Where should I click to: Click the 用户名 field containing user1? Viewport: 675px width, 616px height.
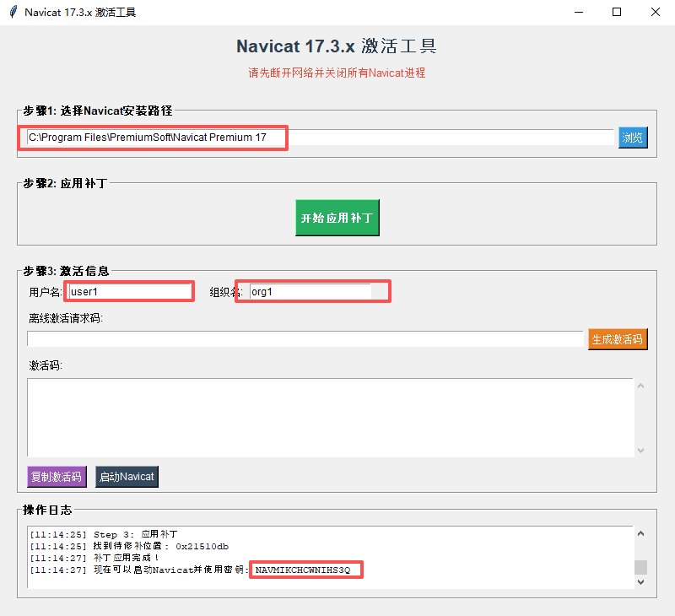pyautogui.click(x=130, y=291)
